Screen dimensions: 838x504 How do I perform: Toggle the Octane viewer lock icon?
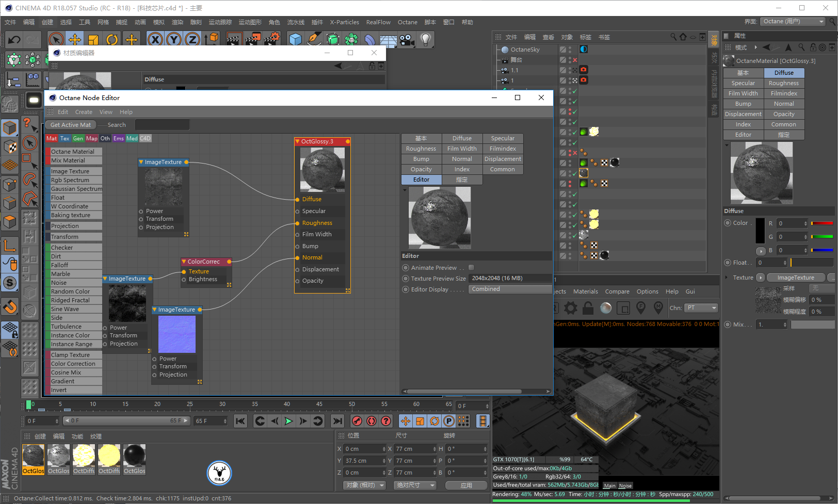click(x=588, y=308)
